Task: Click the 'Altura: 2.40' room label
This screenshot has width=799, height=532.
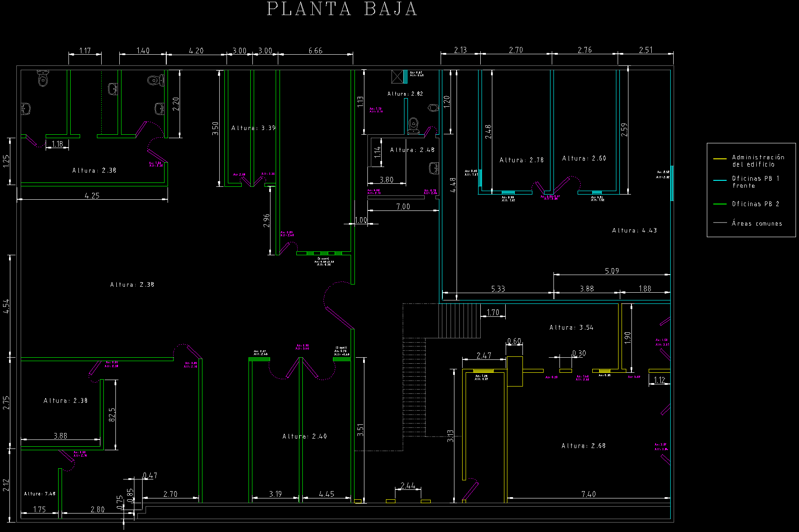Action: pyautogui.click(x=305, y=436)
